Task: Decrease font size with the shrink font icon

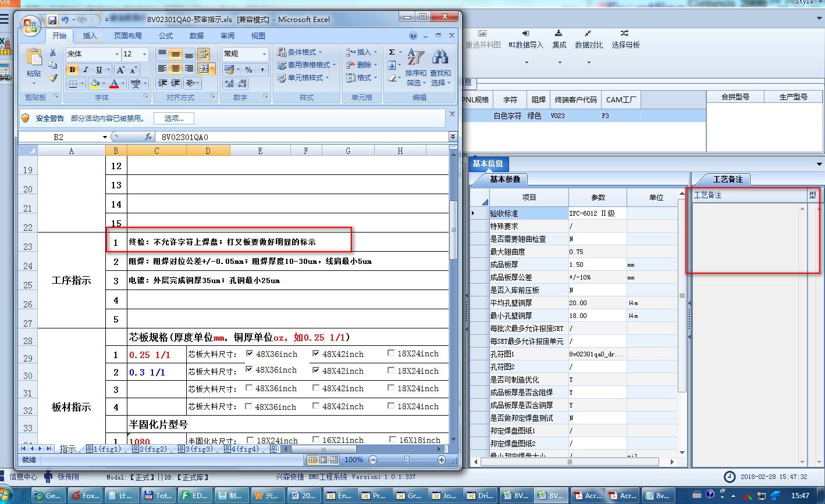Action: point(134,70)
